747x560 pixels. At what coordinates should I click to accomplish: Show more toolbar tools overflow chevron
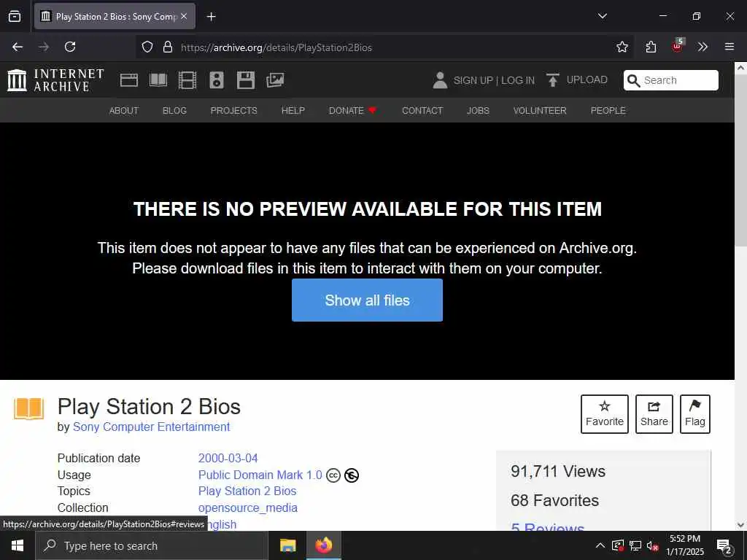703,47
